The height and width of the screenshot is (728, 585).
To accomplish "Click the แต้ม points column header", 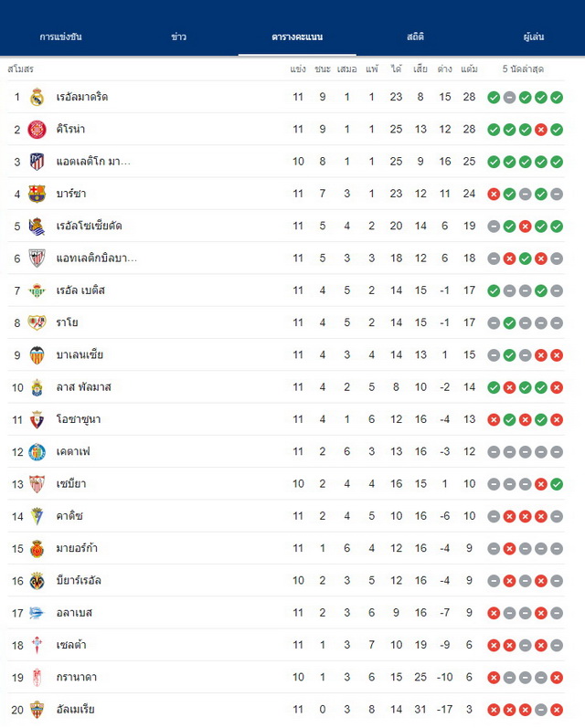I will coord(469,69).
